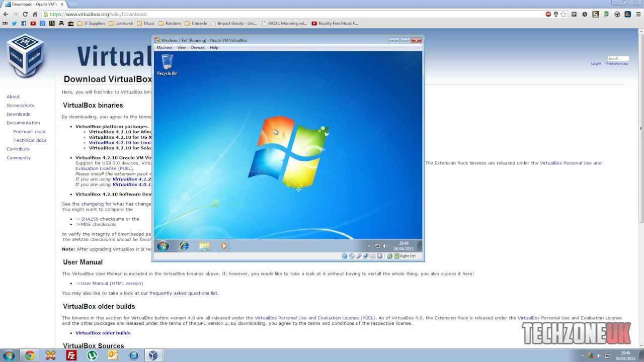This screenshot has height=362, width=644.
Task: Open the Login link on VirtualBox site
Action: click(x=596, y=64)
